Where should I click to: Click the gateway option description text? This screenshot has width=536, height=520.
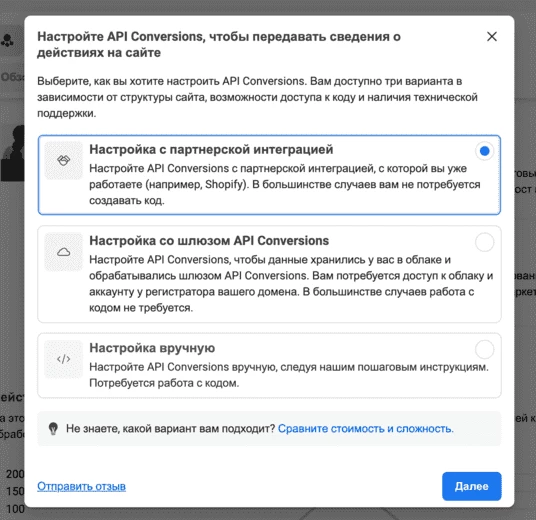click(291, 284)
